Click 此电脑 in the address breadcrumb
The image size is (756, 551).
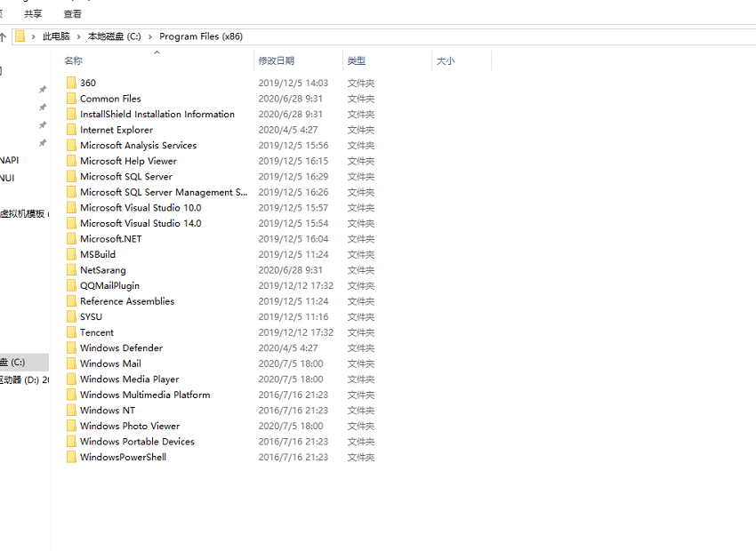(x=56, y=36)
